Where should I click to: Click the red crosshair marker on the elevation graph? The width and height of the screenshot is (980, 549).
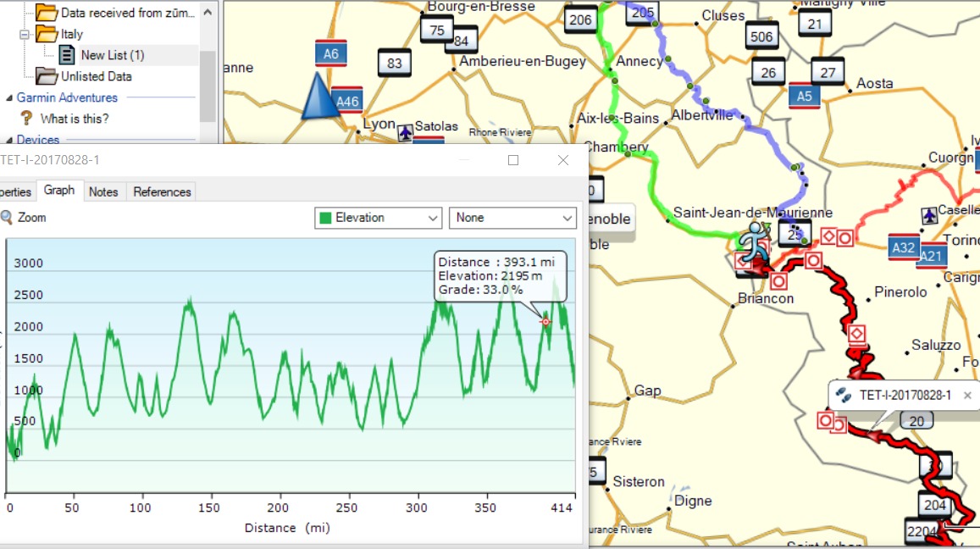click(545, 321)
